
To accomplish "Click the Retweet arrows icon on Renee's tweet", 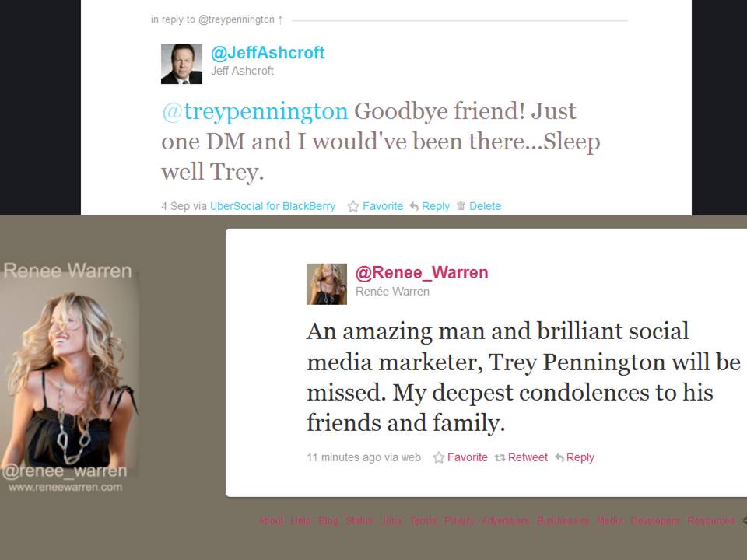I will (x=500, y=457).
